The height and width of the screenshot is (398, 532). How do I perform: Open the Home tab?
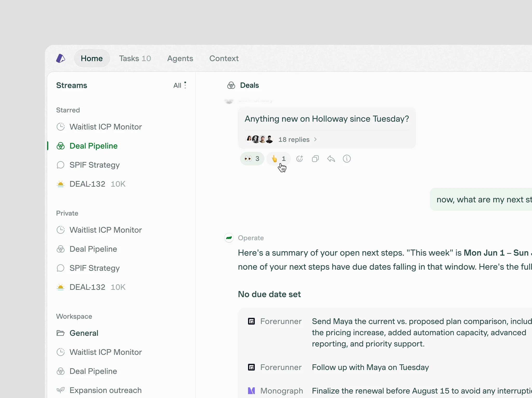point(92,58)
